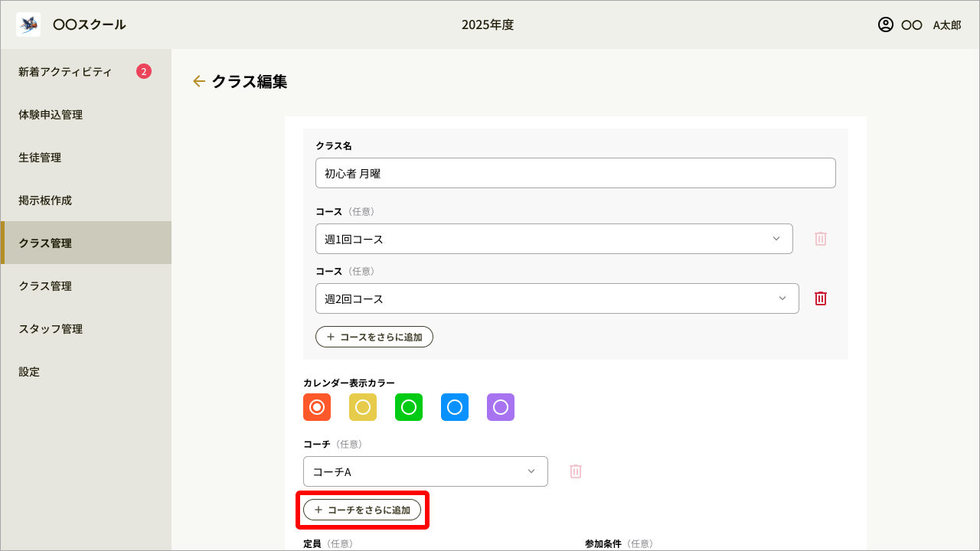
Task: Click the back arrow beside クラス編集
Action: [x=199, y=81]
